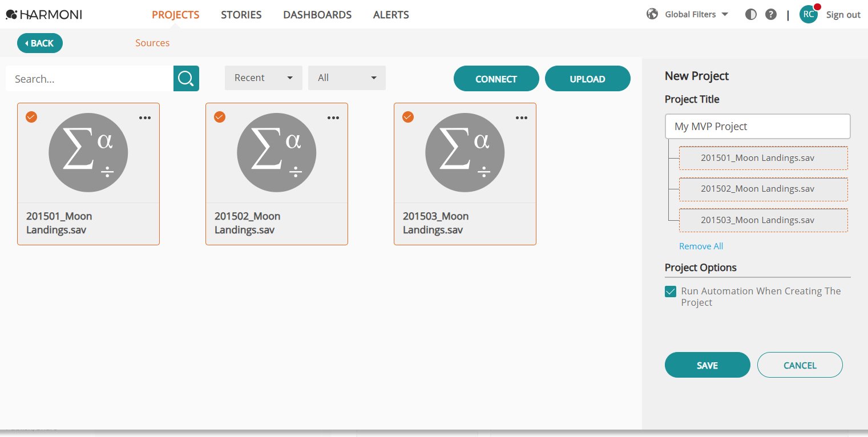Deselect the 201501_Moon Landings.sav check mark

coord(31,117)
